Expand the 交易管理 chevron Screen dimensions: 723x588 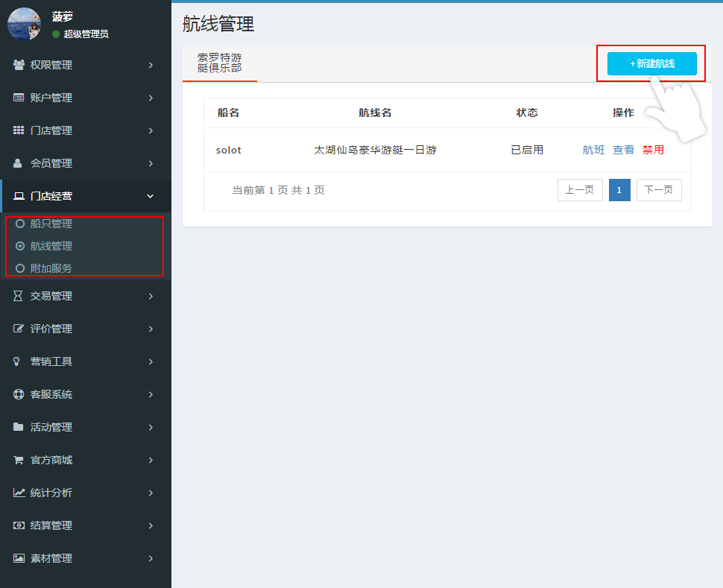tap(151, 296)
